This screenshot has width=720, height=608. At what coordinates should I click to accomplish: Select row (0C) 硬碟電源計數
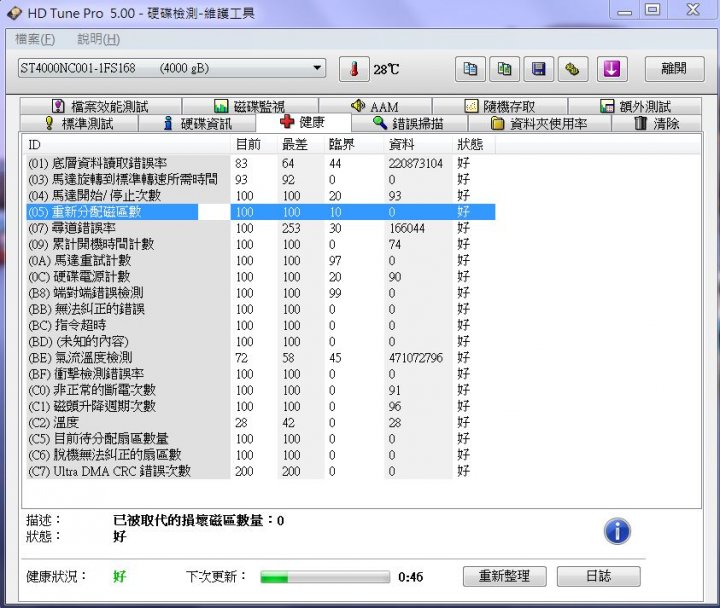(261, 277)
